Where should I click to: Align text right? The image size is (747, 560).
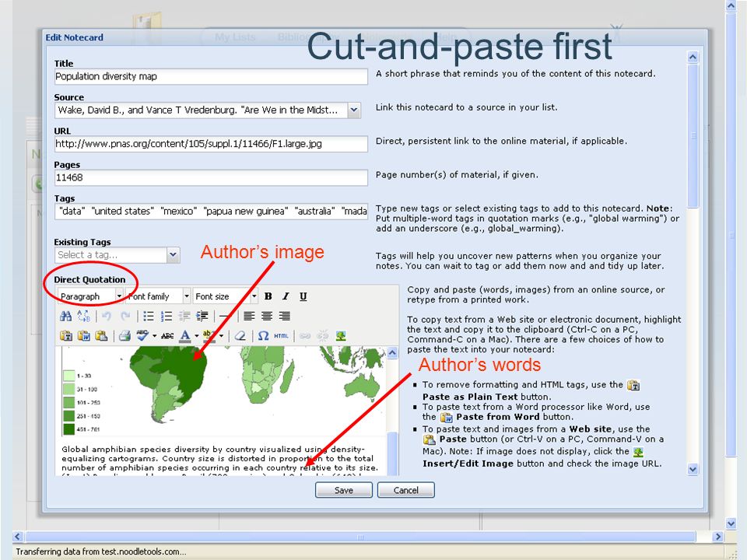coord(285,316)
